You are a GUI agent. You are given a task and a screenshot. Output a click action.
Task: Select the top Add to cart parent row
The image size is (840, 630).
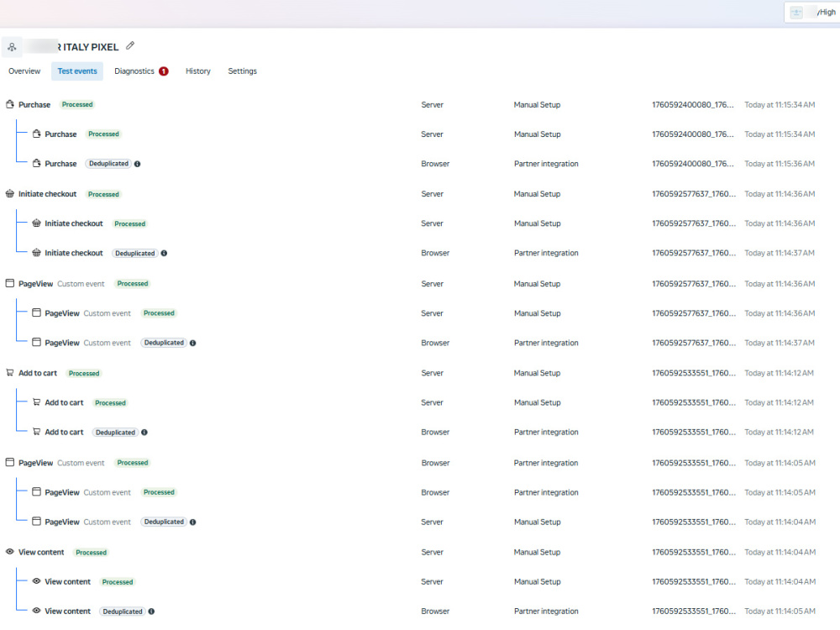420,373
